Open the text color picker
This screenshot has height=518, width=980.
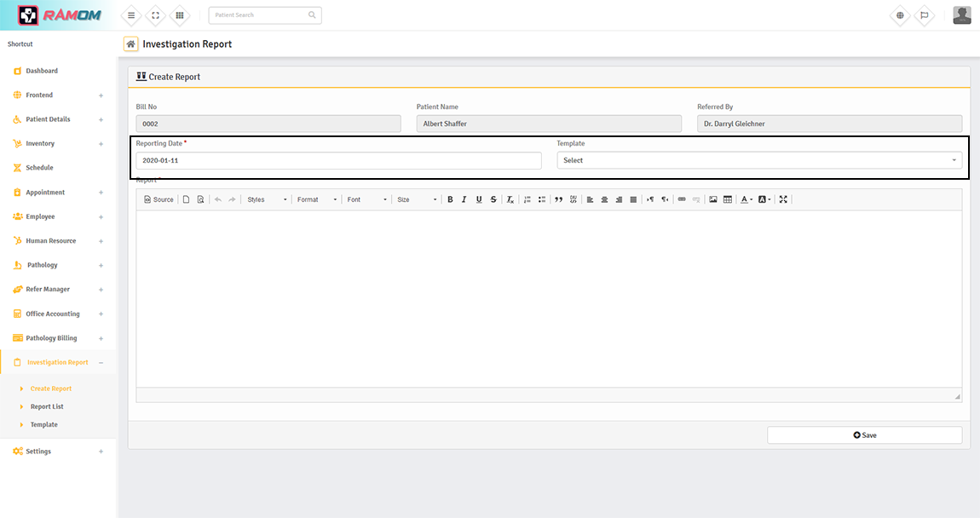tap(746, 199)
